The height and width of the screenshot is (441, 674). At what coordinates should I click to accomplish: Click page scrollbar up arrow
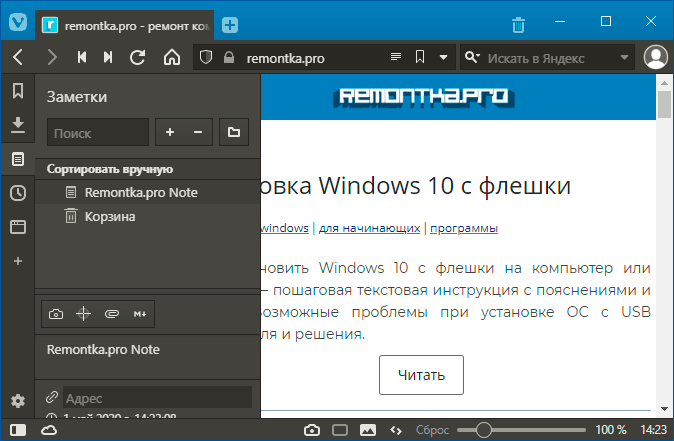[x=664, y=83]
